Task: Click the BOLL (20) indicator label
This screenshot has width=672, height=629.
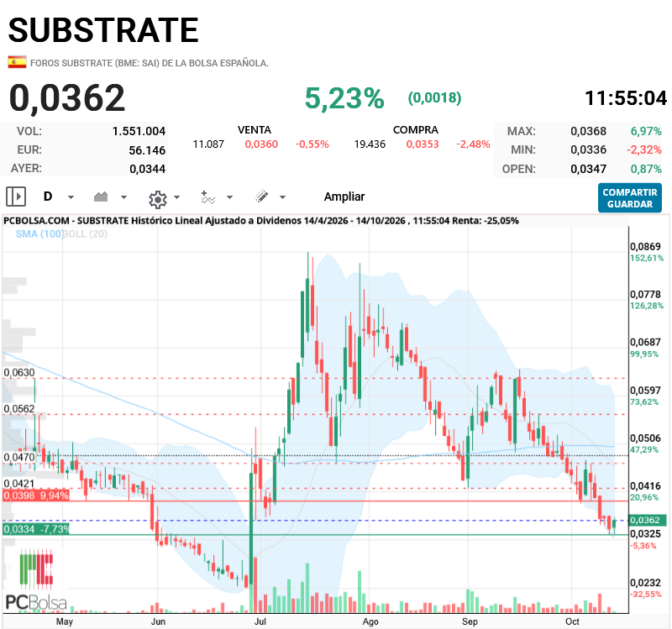Action: 86,234
